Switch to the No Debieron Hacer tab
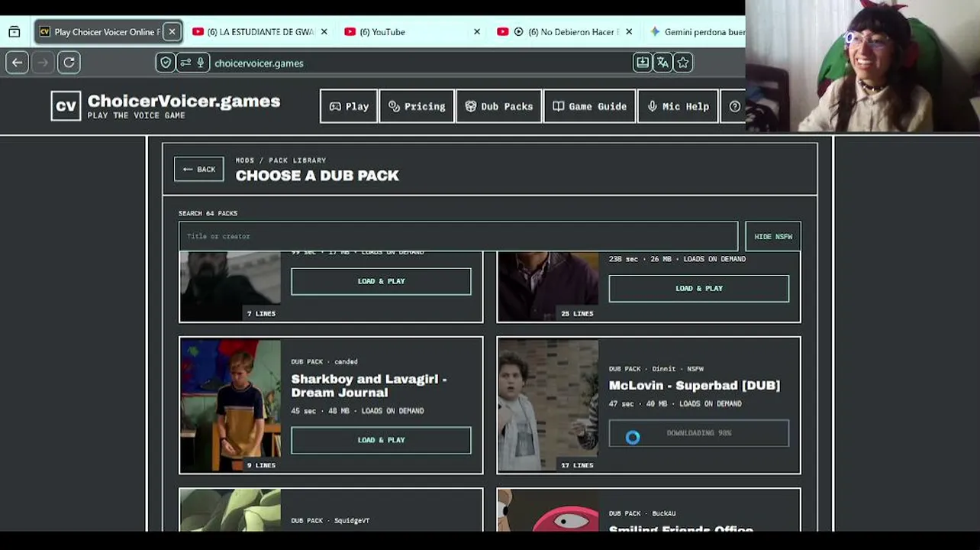Image resolution: width=980 pixels, height=550 pixels. [x=566, y=31]
